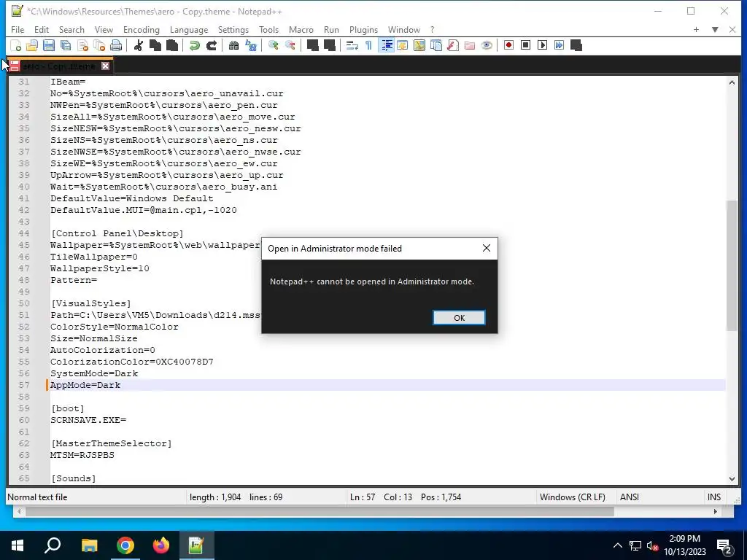Open the Windows Start button
Viewport: 747px width, 560px height.
(x=18, y=545)
